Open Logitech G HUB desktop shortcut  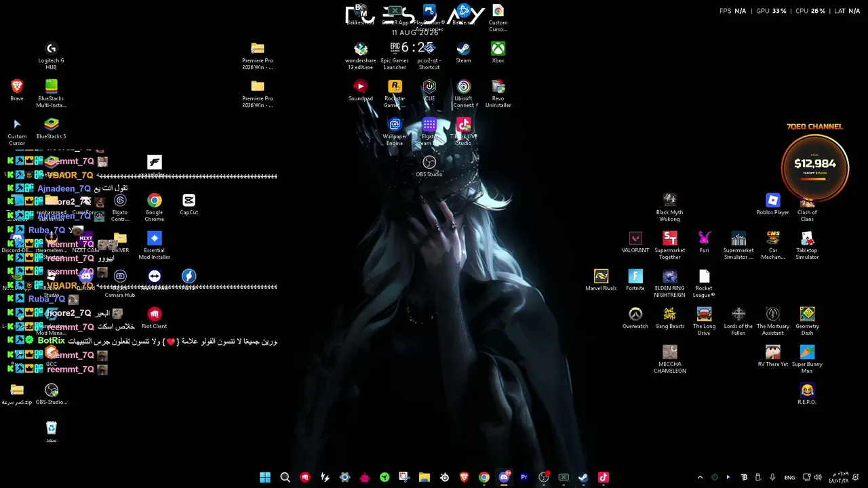point(51,55)
